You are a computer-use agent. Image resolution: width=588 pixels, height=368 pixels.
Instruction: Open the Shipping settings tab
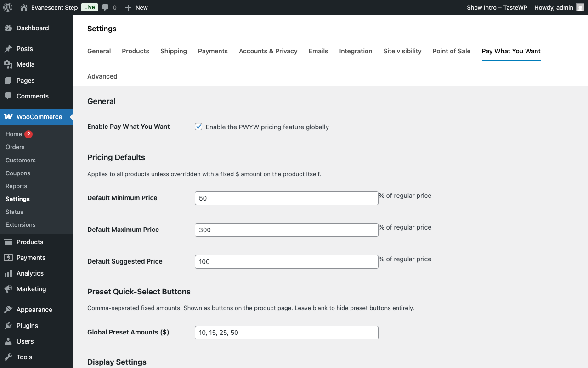click(174, 51)
